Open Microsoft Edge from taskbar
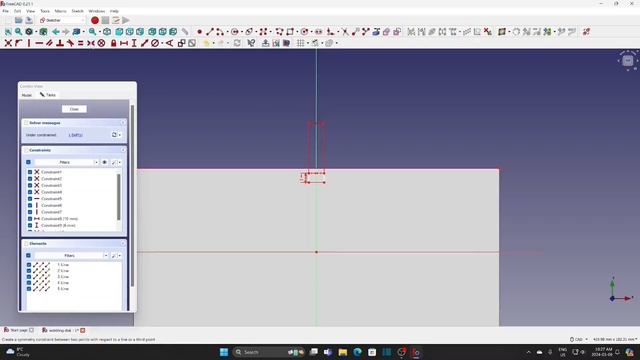This screenshot has width=640, height=360. 358,352
